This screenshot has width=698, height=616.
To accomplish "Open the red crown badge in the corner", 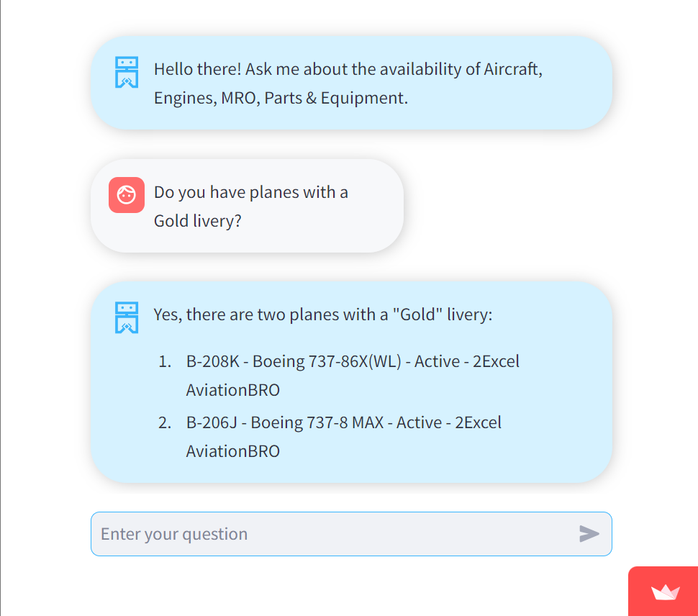I will click(x=665, y=592).
